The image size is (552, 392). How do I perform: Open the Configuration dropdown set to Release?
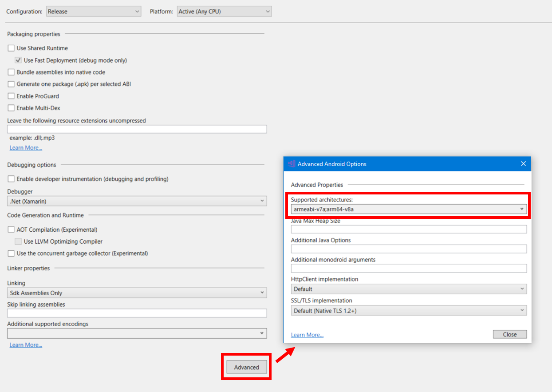pos(93,12)
